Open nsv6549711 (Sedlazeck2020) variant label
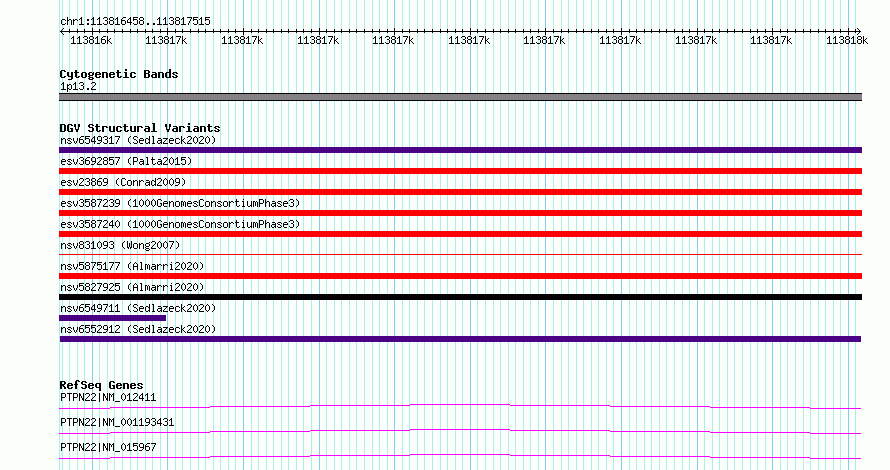The height and width of the screenshot is (470, 890). [138, 308]
